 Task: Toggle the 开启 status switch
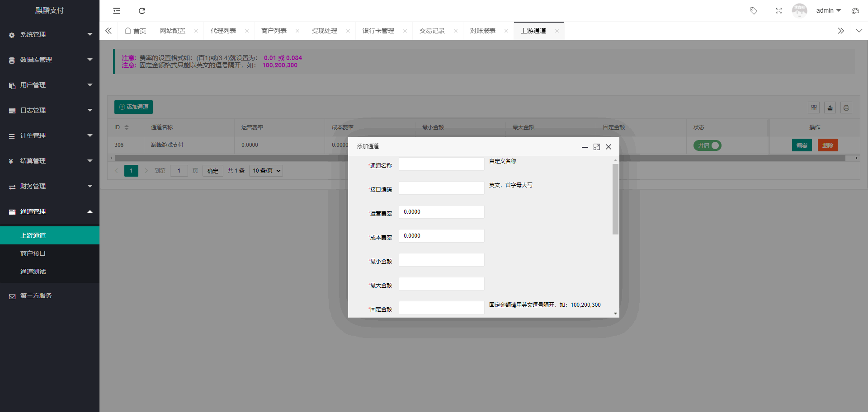[707, 145]
